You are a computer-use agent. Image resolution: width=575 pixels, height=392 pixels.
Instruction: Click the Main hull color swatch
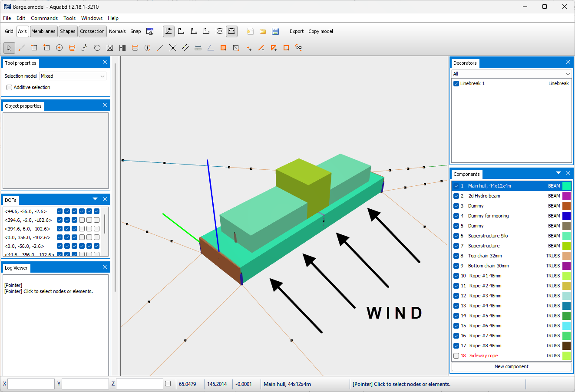coord(566,186)
